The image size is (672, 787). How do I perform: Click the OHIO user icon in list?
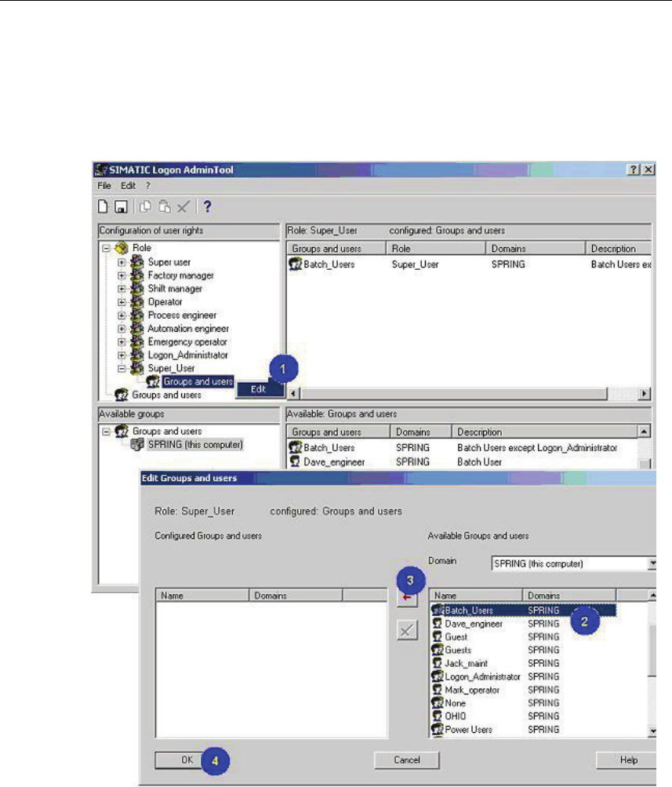pyautogui.click(x=438, y=716)
